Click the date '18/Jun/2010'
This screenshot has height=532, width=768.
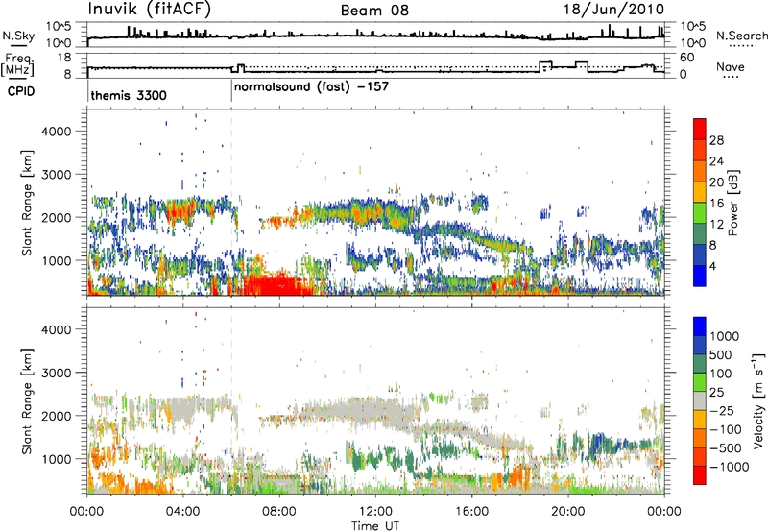click(x=614, y=10)
